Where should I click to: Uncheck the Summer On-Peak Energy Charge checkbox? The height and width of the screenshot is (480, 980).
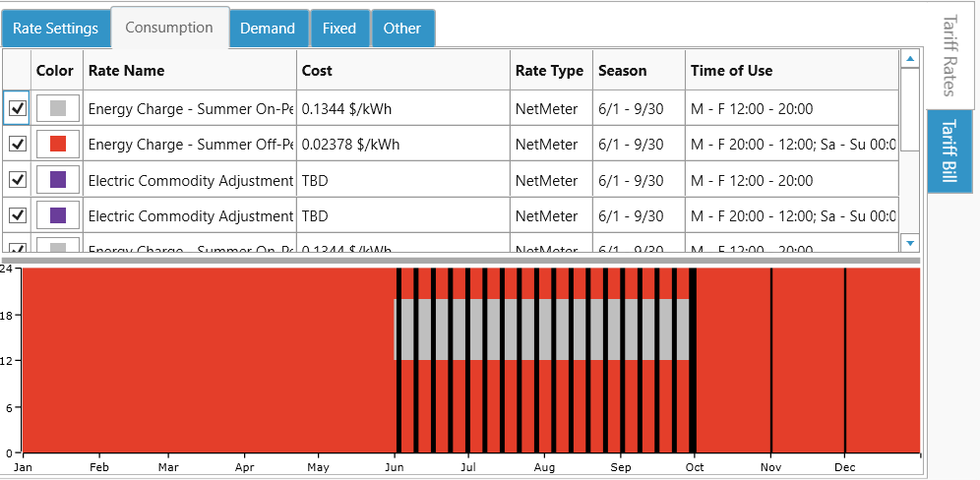click(x=17, y=109)
